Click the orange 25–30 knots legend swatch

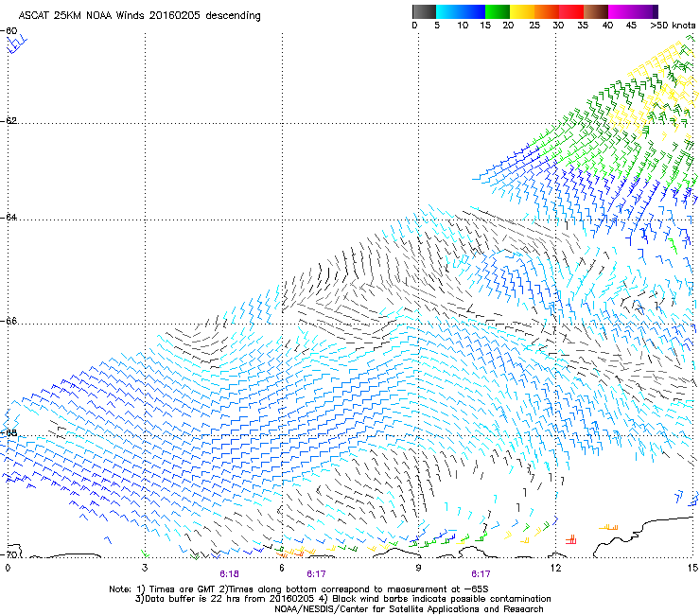click(x=547, y=11)
